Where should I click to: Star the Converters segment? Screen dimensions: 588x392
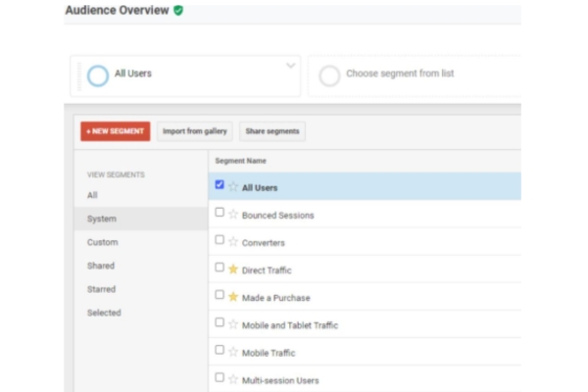tap(233, 241)
